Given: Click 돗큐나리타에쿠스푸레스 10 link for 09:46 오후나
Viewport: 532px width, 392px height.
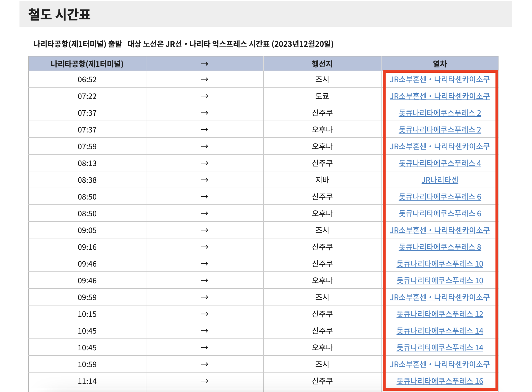Looking at the screenshot, I should tap(440, 281).
